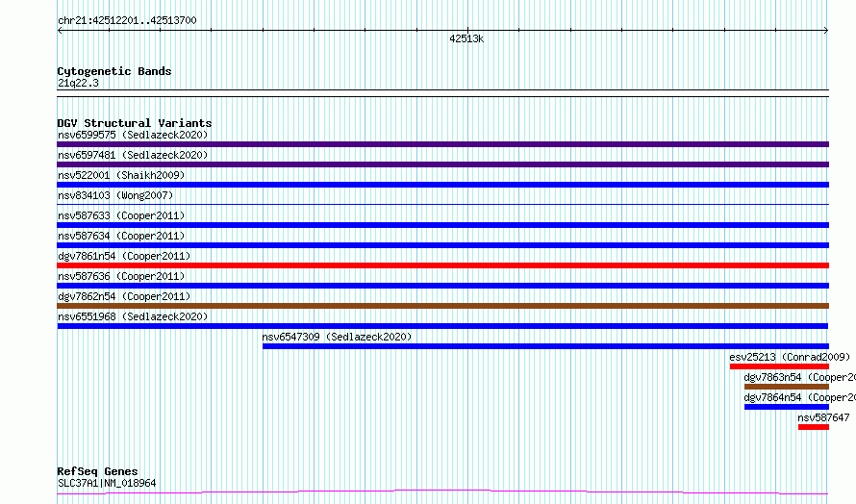Viewport: 856px width, 504px height.
Task: Select the red esv25213 variant bar
Action: pos(779,366)
